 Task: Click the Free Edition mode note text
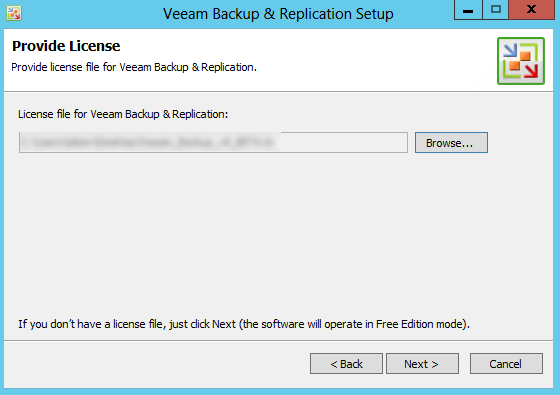coord(244,324)
